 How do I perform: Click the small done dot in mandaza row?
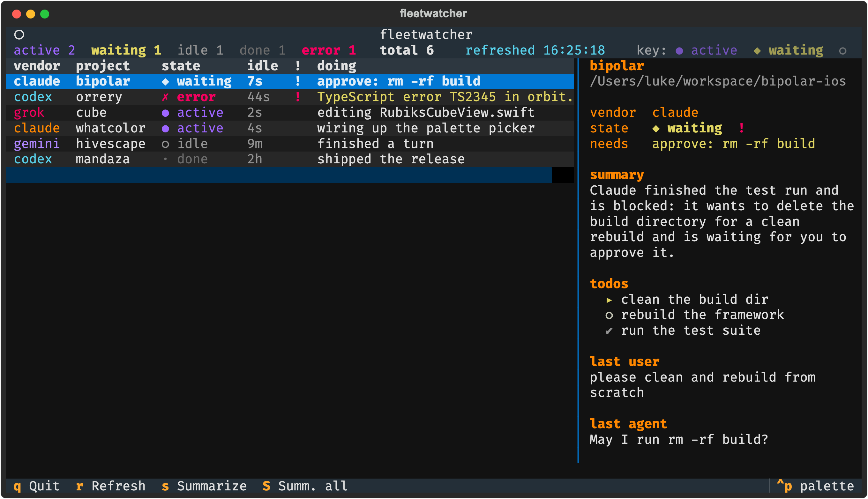[x=165, y=159]
